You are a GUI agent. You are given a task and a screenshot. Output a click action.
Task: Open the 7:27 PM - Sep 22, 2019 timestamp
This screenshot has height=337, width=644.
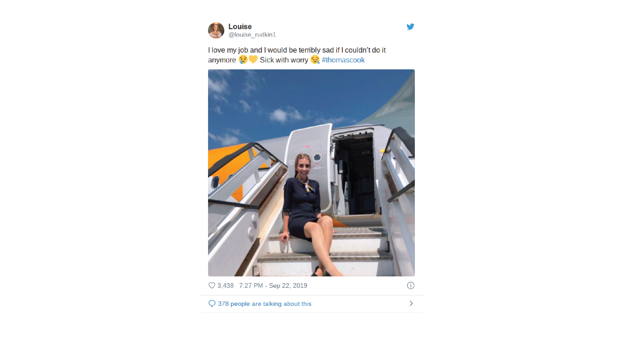coord(273,285)
